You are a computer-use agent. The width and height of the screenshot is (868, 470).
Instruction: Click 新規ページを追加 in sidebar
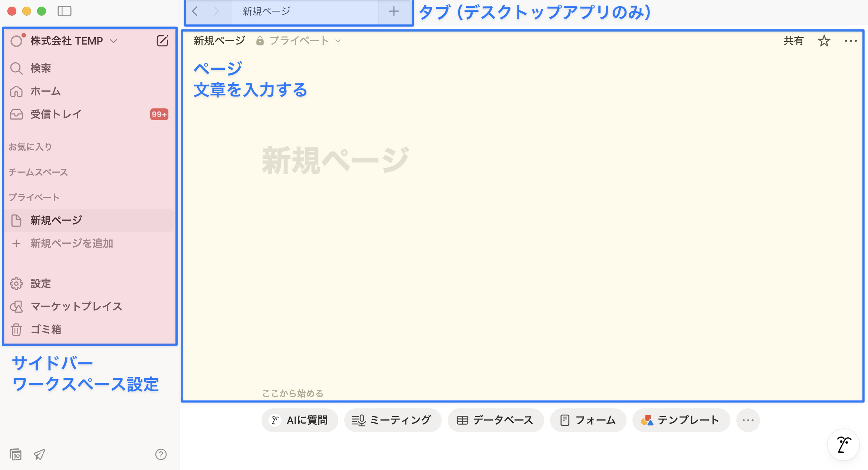[89, 244]
